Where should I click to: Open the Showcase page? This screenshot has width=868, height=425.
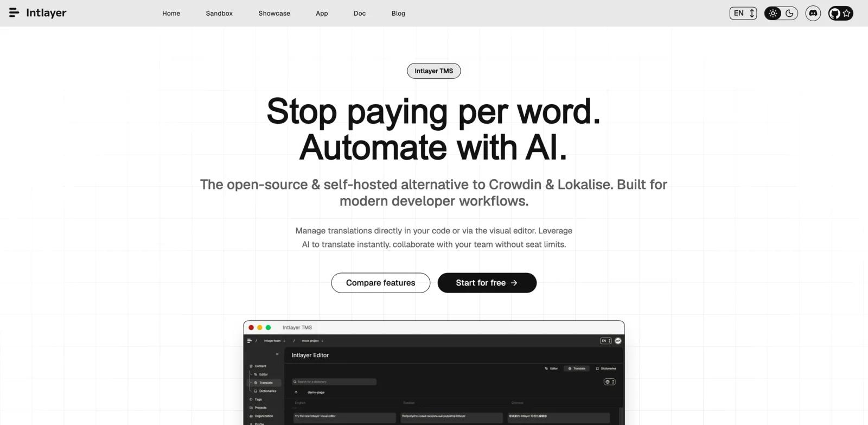point(274,13)
